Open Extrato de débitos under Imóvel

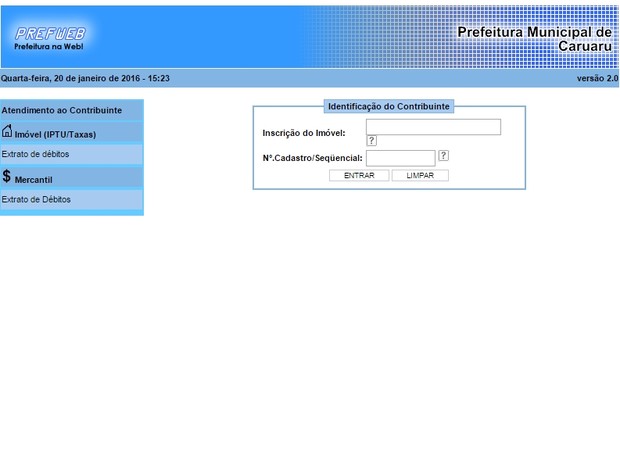[35, 154]
